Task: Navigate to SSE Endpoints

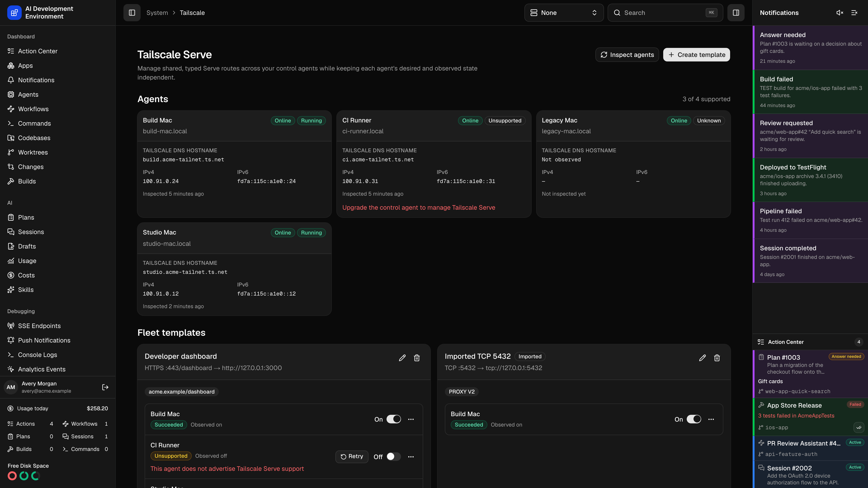Action: coord(58,326)
